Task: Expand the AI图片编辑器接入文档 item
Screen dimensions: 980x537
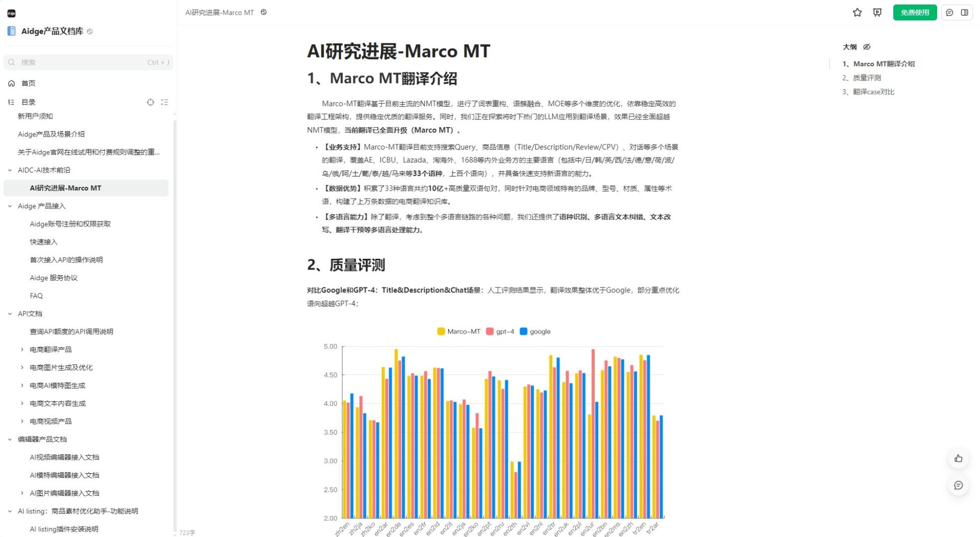Action: tap(22, 493)
